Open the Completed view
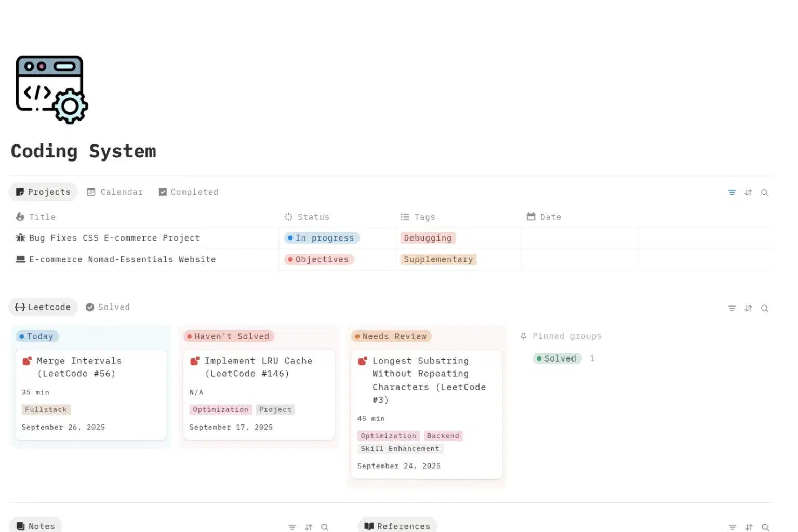 pos(188,192)
